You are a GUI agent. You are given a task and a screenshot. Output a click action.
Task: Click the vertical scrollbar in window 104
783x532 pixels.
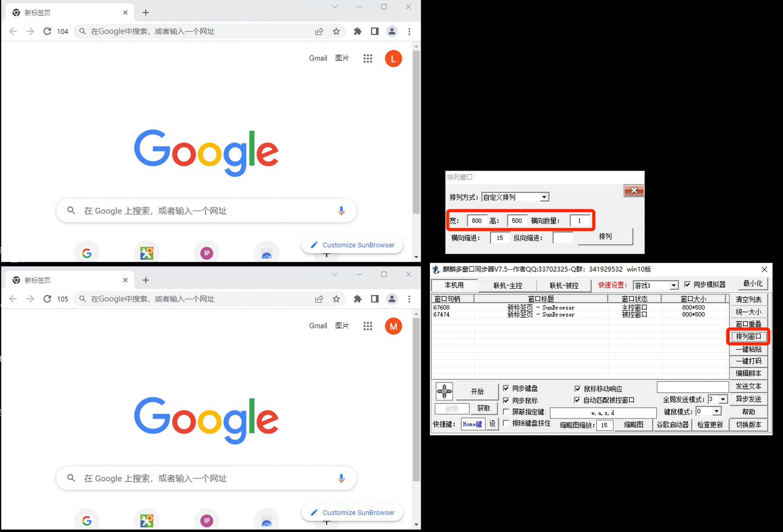tap(416, 132)
